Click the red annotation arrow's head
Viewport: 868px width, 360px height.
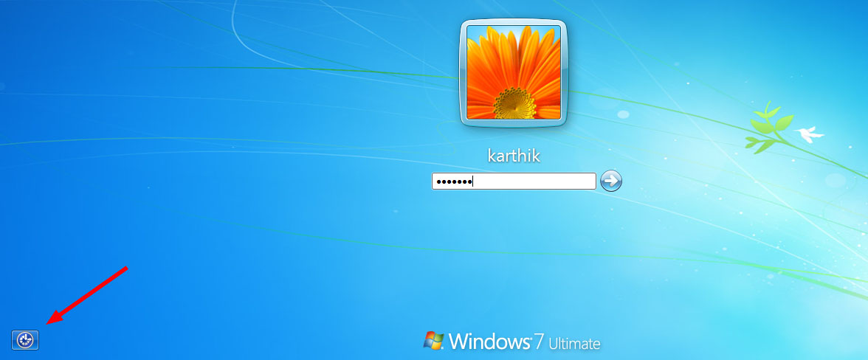[51, 321]
